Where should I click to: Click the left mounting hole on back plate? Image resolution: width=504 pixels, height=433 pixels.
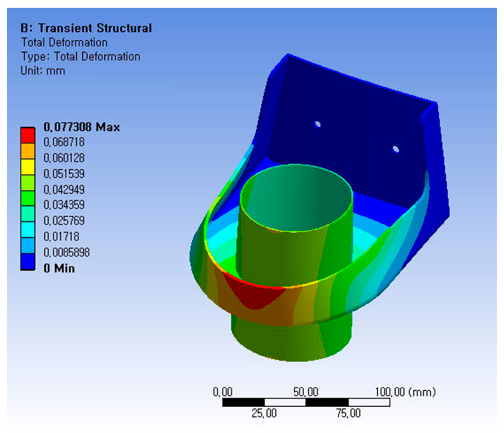(318, 124)
